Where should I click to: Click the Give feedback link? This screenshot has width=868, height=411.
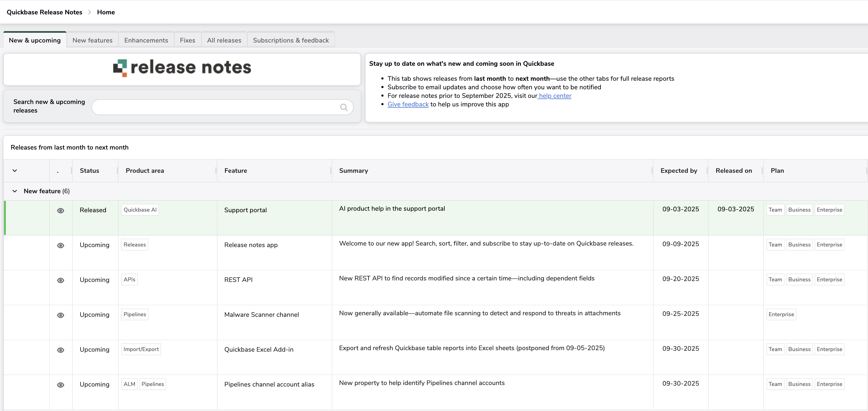[408, 104]
